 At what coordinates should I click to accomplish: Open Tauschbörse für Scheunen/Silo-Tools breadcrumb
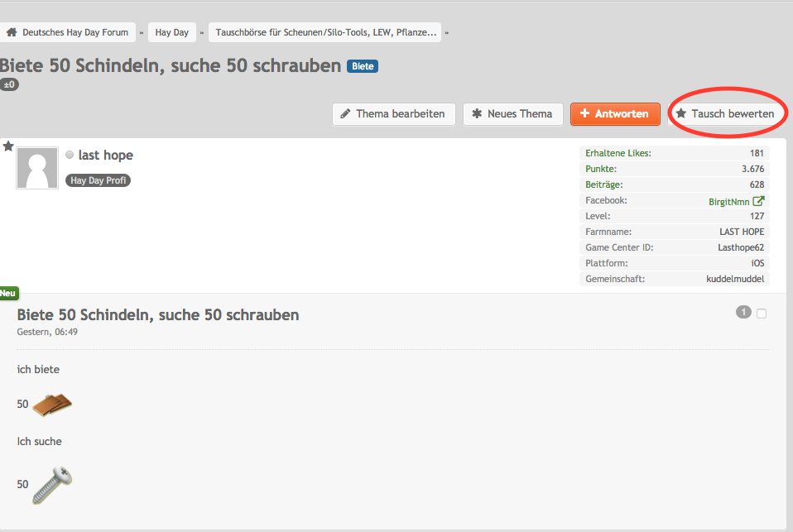pyautogui.click(x=325, y=33)
